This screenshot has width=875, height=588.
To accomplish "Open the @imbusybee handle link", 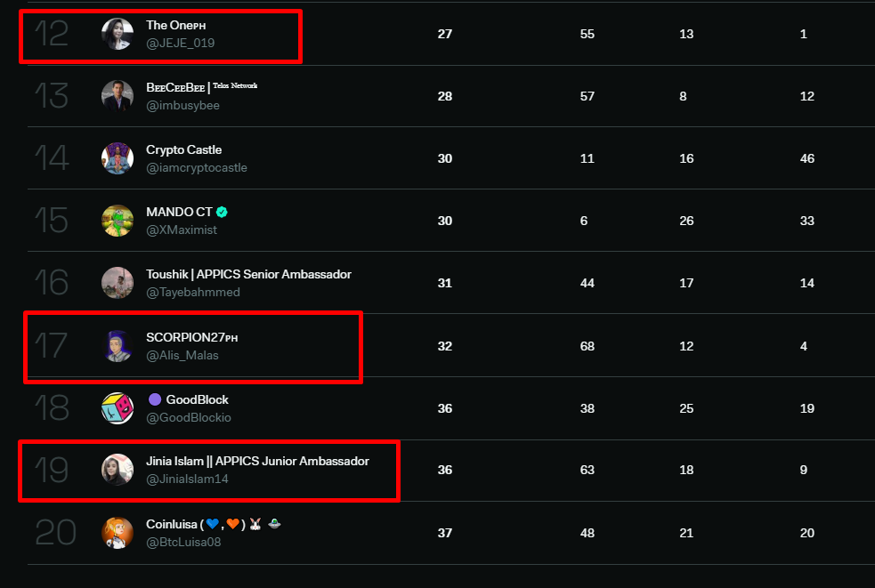I will (182, 106).
